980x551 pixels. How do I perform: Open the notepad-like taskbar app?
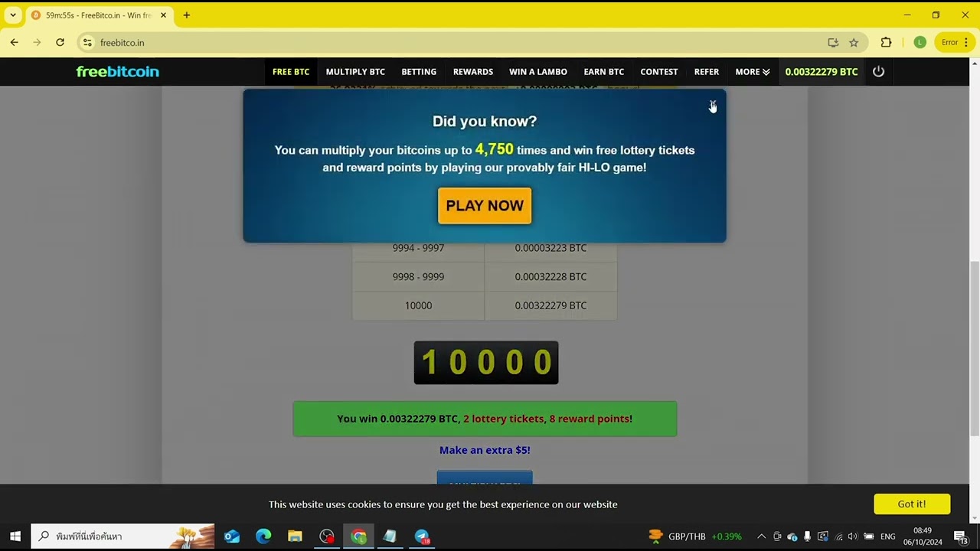390,536
